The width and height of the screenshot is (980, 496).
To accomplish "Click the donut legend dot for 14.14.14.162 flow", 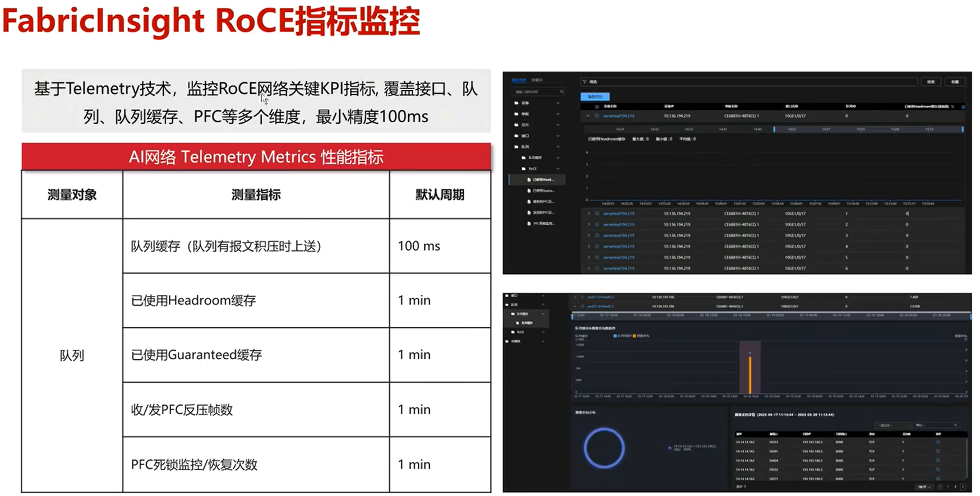I will 669,448.
